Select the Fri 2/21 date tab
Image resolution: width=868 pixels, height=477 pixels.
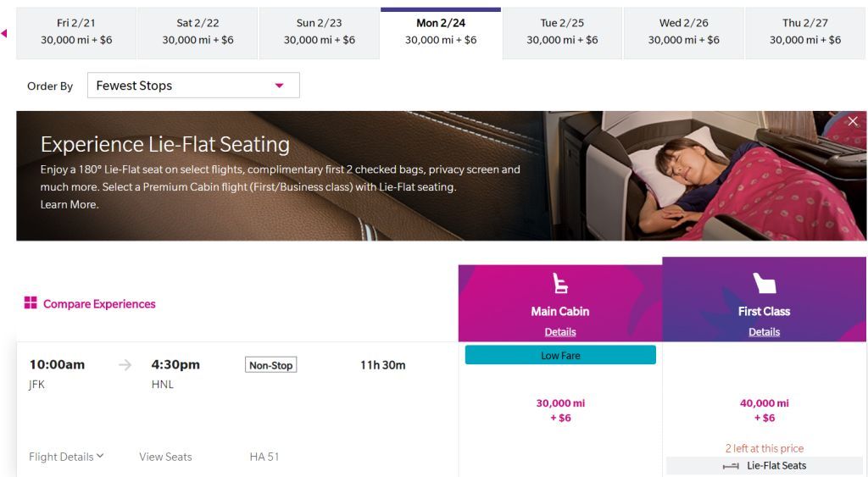76,33
